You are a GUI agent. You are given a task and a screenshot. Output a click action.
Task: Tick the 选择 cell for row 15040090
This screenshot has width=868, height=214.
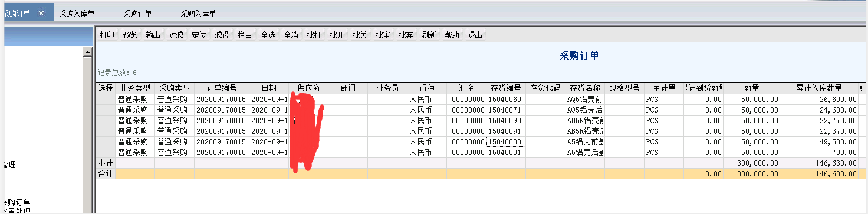[x=106, y=120]
